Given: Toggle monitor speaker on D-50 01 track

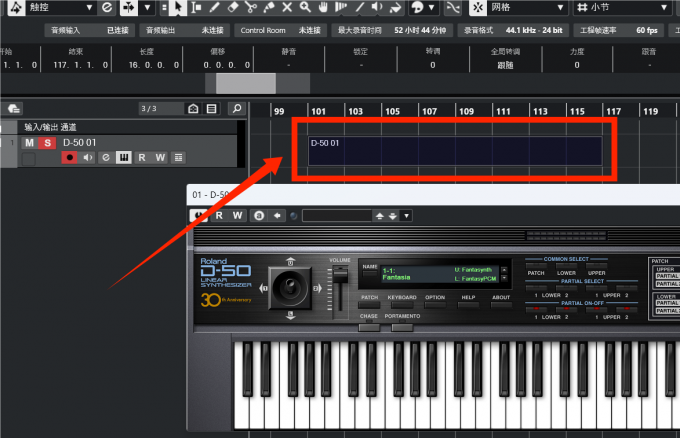Looking at the screenshot, I should [88, 157].
